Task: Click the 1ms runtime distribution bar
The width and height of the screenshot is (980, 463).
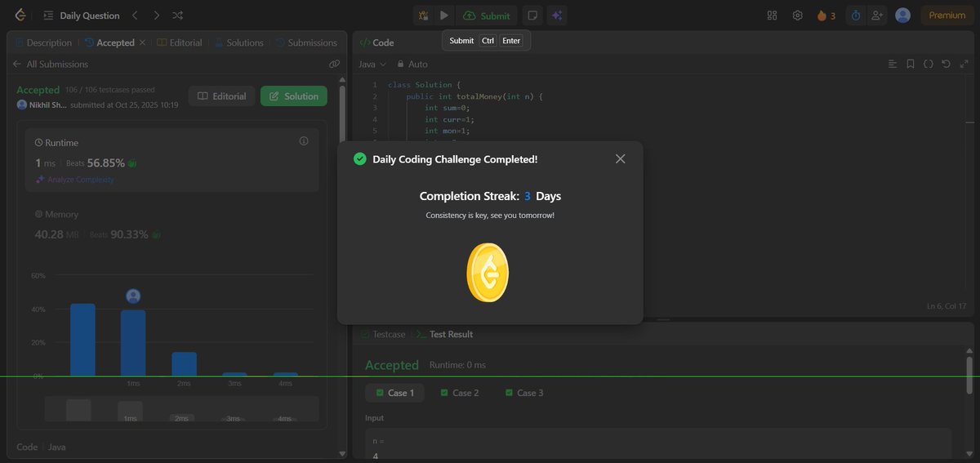Action: pyautogui.click(x=133, y=343)
